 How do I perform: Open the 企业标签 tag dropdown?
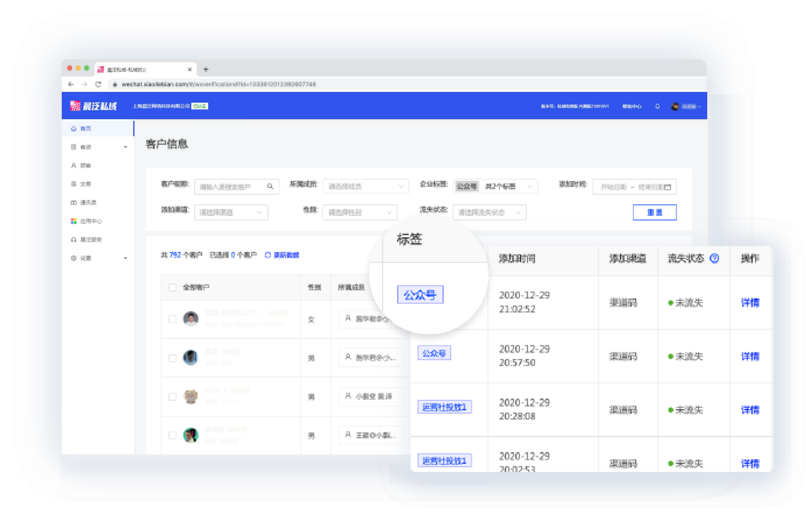[x=495, y=187]
